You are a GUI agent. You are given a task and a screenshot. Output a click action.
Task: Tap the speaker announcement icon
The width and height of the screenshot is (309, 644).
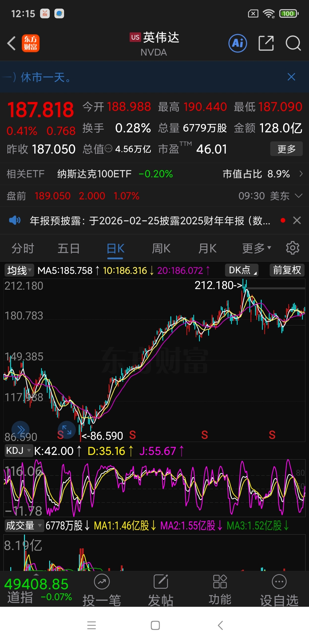pos(15,220)
